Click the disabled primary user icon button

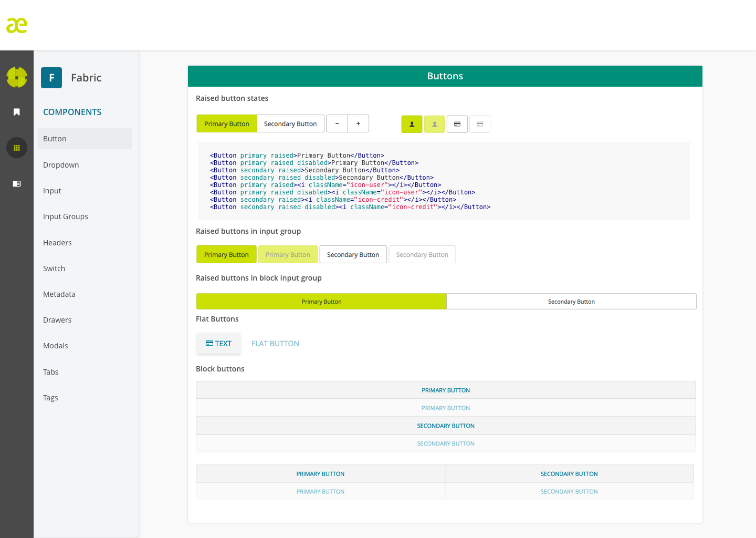435,124
